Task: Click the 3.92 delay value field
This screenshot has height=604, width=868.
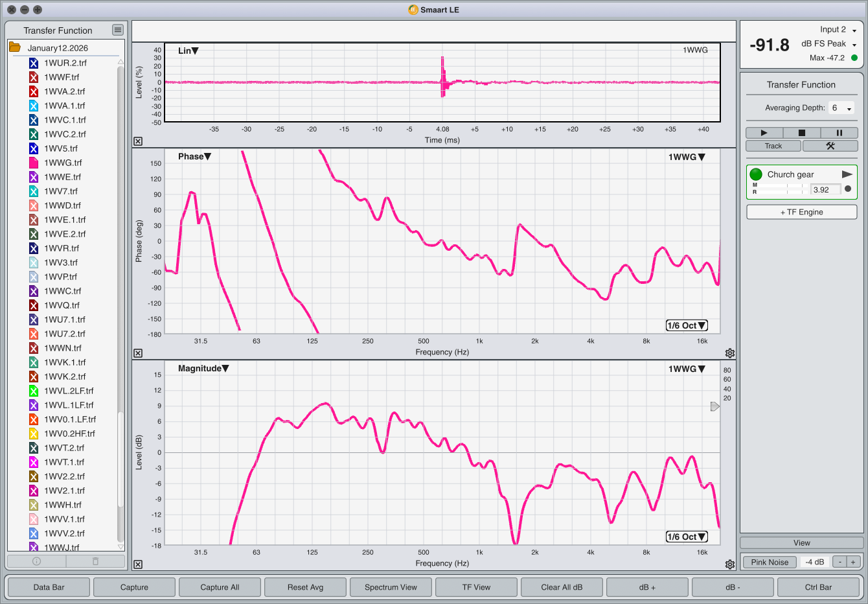Action: click(825, 190)
